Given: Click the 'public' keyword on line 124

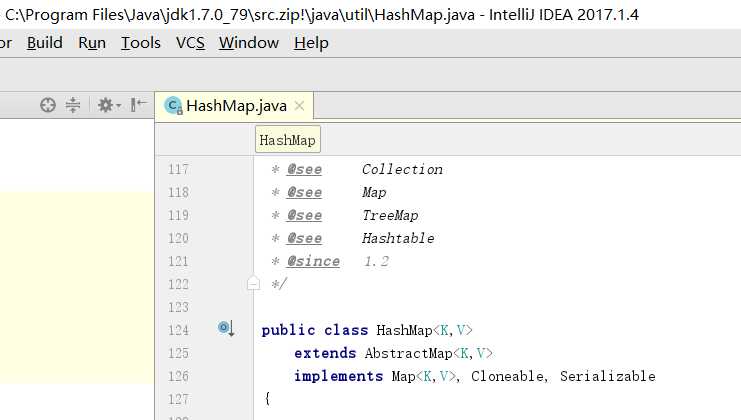Looking at the screenshot, I should (x=288, y=330).
